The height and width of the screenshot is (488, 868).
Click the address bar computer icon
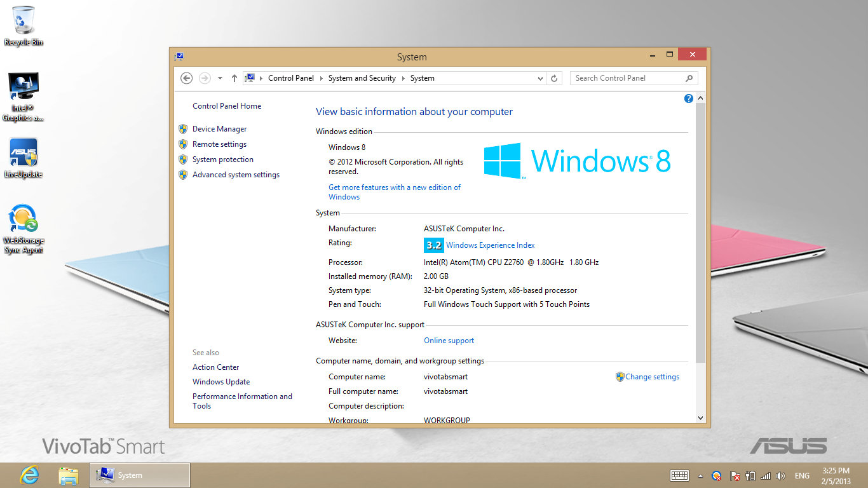pyautogui.click(x=250, y=78)
